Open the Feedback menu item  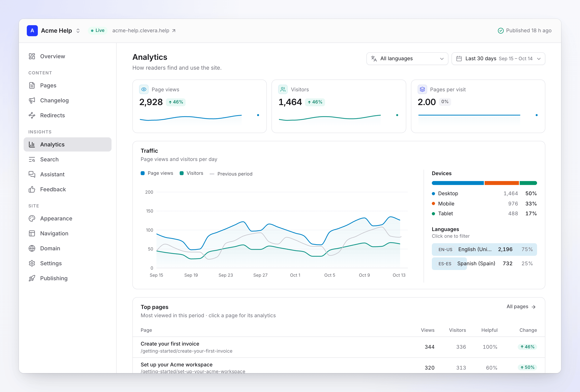(x=67, y=190)
